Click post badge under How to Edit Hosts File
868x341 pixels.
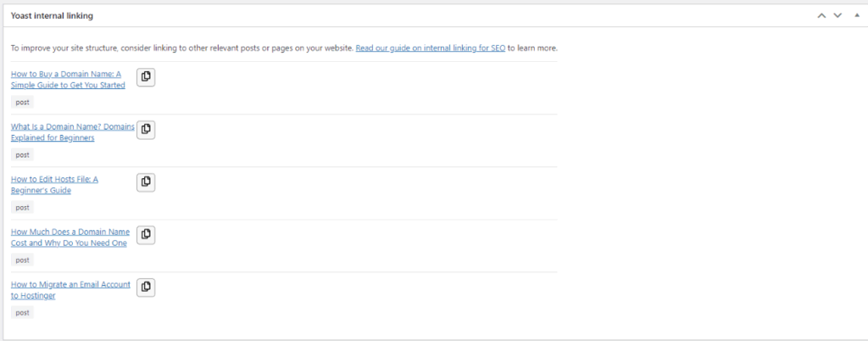(22, 207)
